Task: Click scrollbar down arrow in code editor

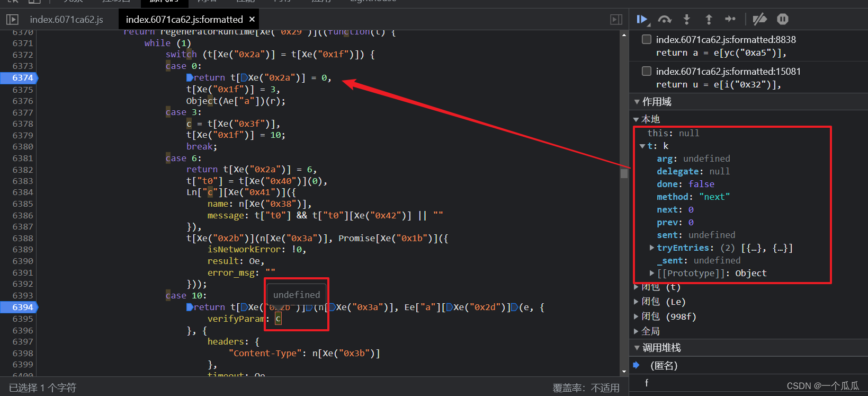Action: click(624, 372)
